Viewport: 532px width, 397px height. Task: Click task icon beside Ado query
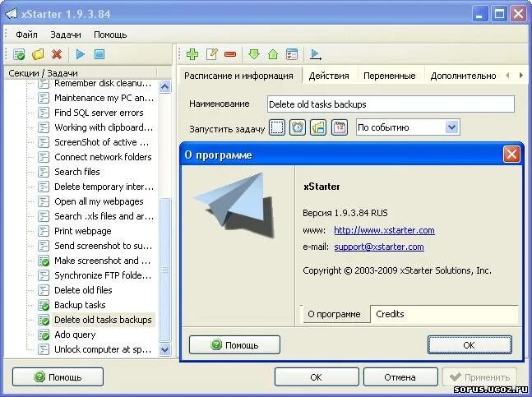pos(44,335)
